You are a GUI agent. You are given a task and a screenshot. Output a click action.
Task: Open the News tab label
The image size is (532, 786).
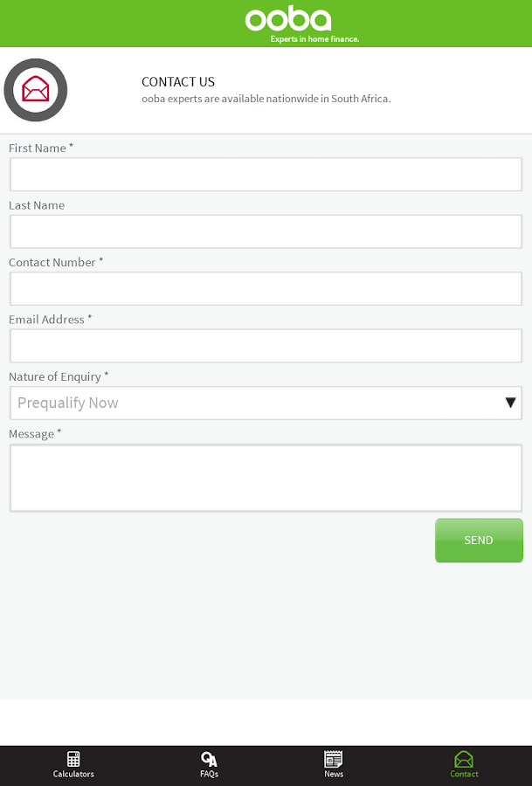334,775
